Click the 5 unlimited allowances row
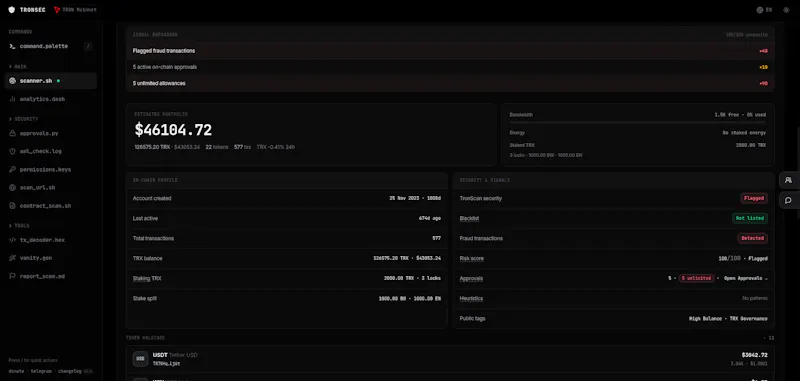Image resolution: width=800 pixels, height=381 pixels. 450,83
